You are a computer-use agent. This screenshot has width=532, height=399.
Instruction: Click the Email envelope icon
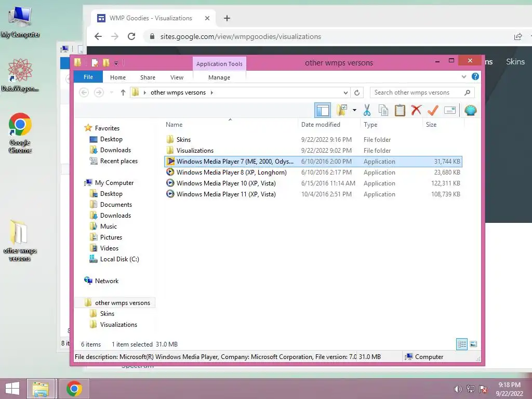449,110
